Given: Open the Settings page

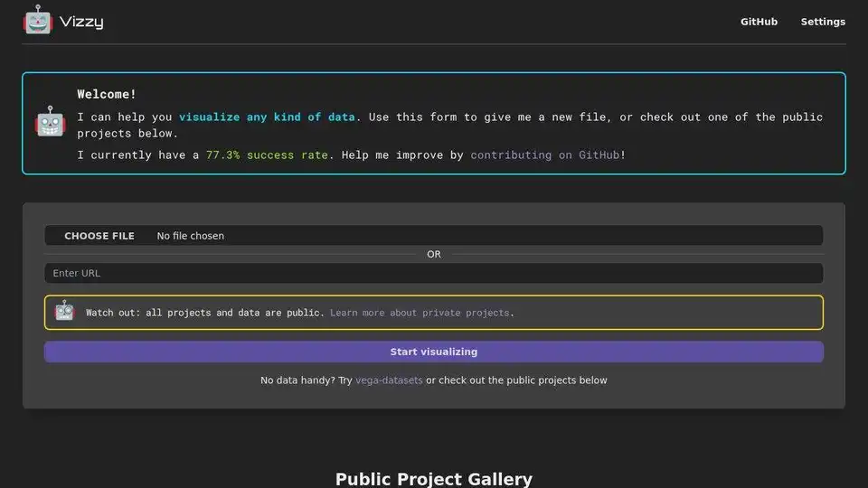Looking at the screenshot, I should pyautogui.click(x=823, y=22).
